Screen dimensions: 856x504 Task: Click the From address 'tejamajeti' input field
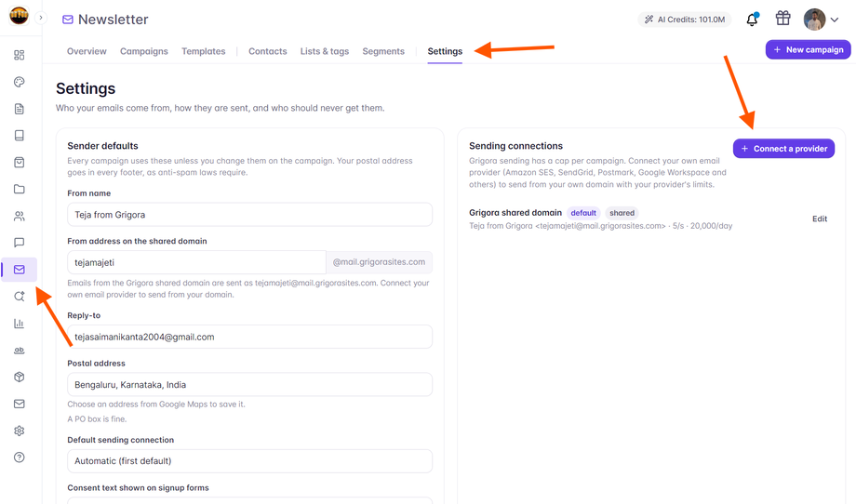point(196,262)
